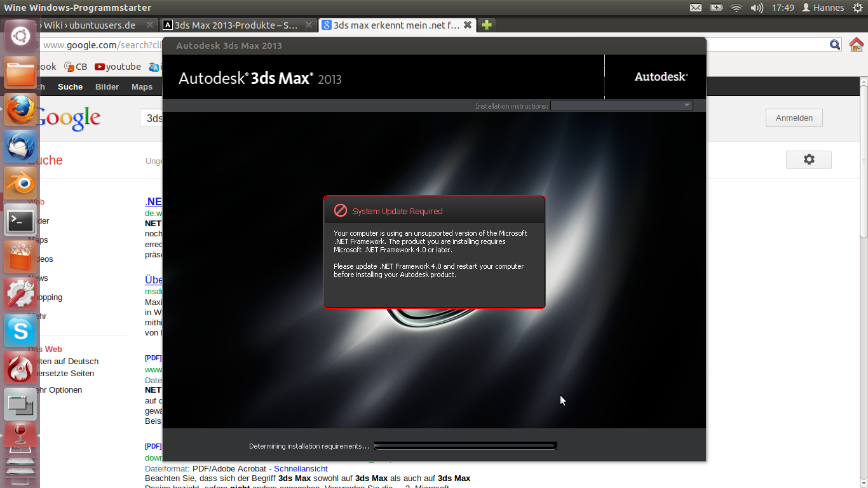This screenshot has height=488, width=868.
Task: Click Bilder in Google's black navigation bar
Action: click(107, 87)
